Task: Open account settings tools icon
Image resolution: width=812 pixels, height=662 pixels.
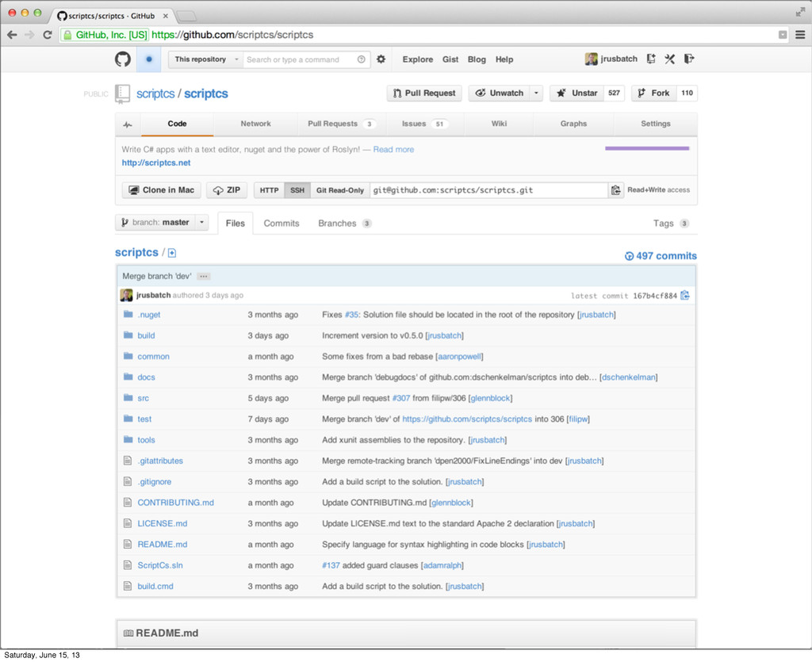Action: pyautogui.click(x=669, y=59)
